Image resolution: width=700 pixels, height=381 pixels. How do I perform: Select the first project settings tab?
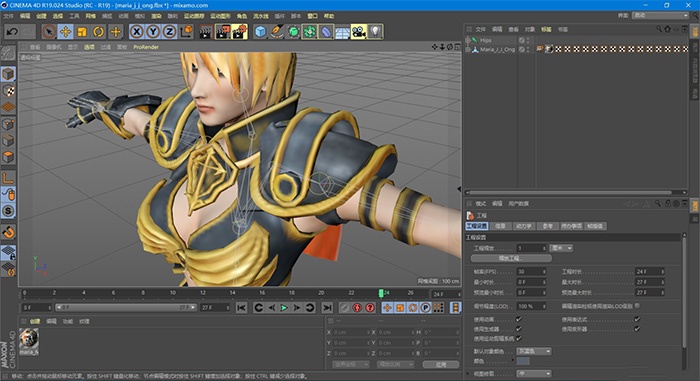(x=477, y=226)
